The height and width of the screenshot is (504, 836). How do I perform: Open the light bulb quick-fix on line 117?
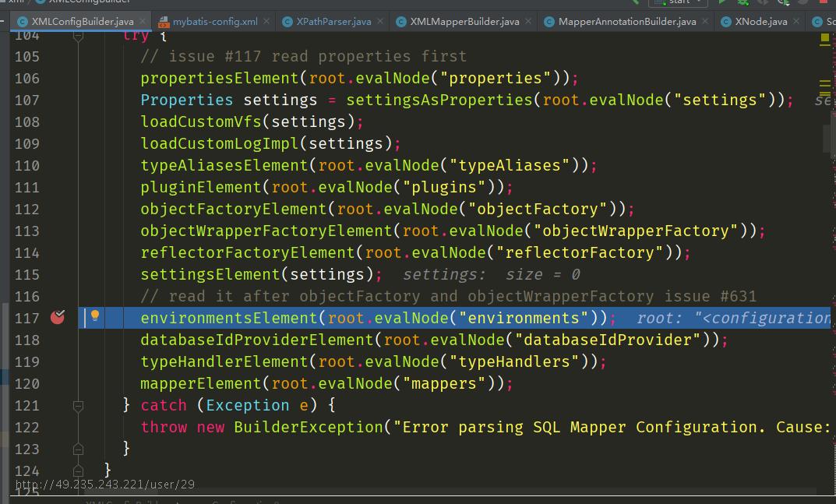[x=95, y=315]
